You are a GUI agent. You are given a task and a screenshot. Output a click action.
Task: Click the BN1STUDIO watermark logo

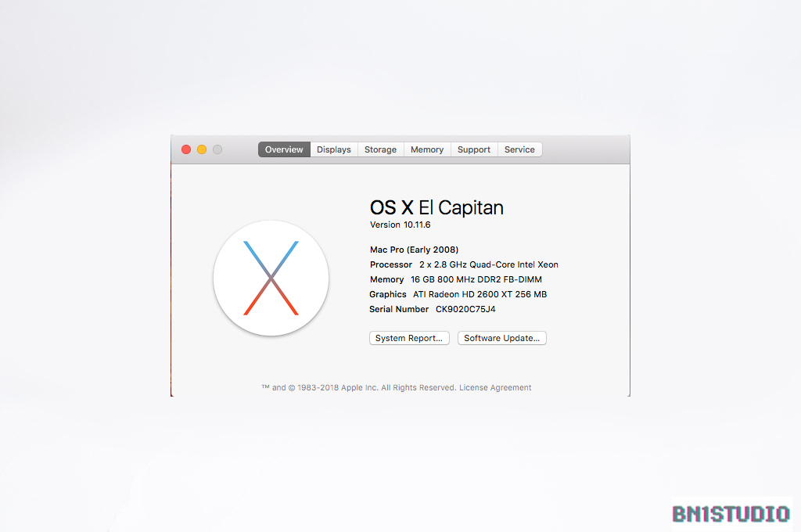click(x=731, y=514)
